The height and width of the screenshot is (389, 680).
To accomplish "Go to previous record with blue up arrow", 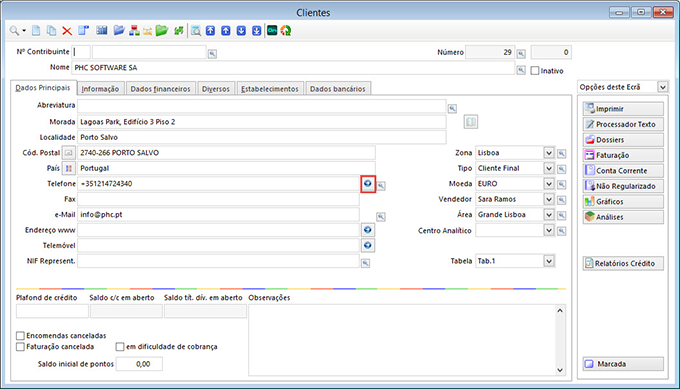I will [x=226, y=31].
